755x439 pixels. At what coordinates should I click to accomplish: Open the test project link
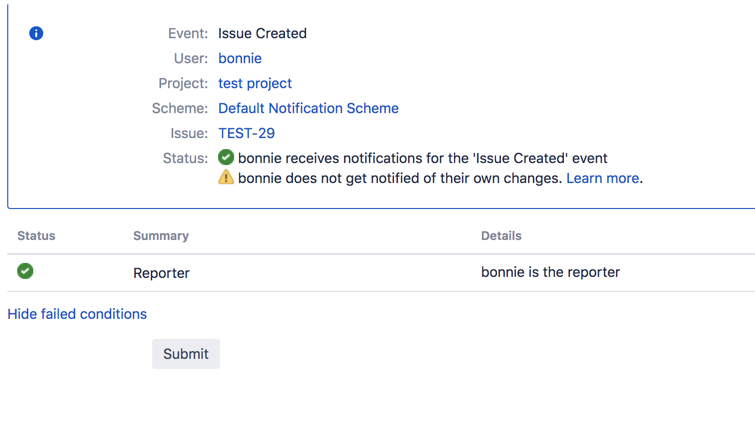(255, 83)
